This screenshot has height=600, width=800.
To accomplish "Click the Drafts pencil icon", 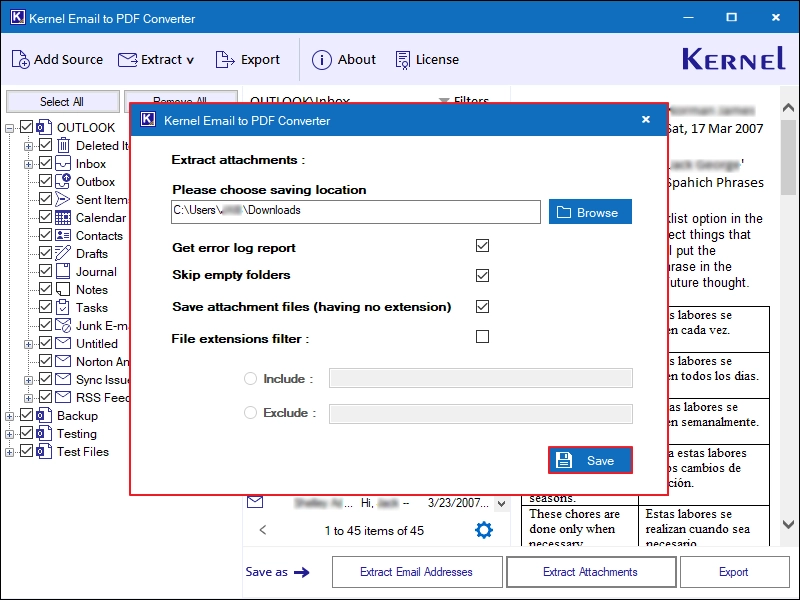I will coord(63,253).
